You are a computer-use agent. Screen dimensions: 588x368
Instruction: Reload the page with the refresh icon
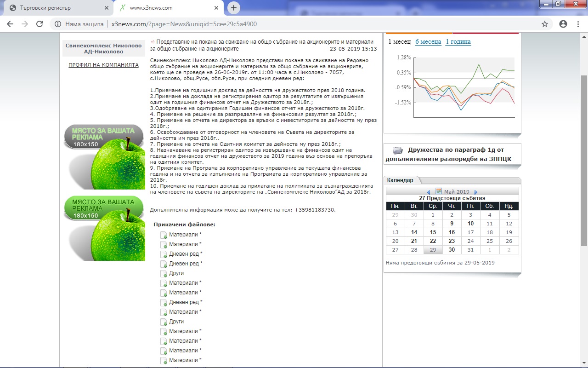[40, 24]
